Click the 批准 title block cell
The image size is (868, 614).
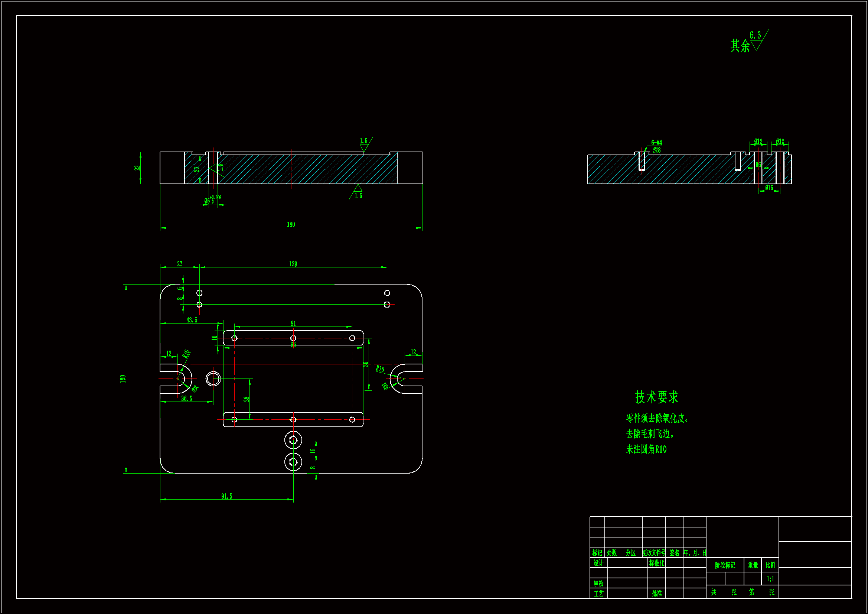657,594
